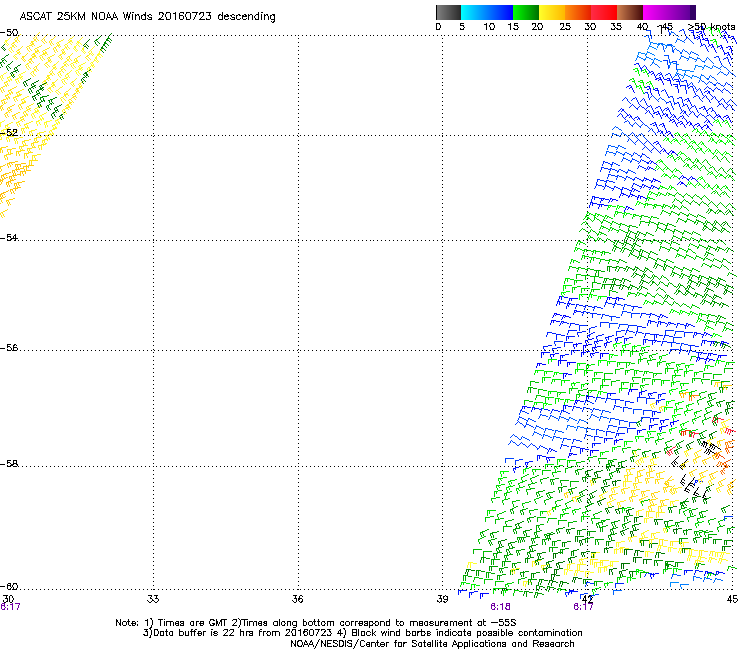Click the green 15-20 knots legend segment
Screen dimensions: 740x650
pos(526,12)
